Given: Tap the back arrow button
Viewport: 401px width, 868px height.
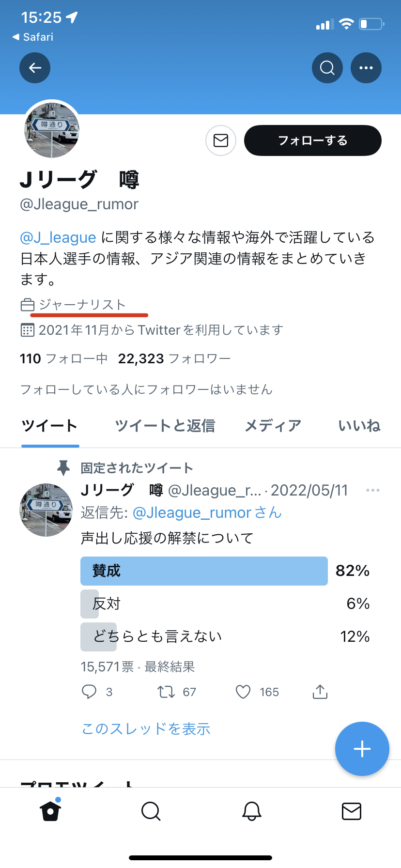Looking at the screenshot, I should coord(35,68).
